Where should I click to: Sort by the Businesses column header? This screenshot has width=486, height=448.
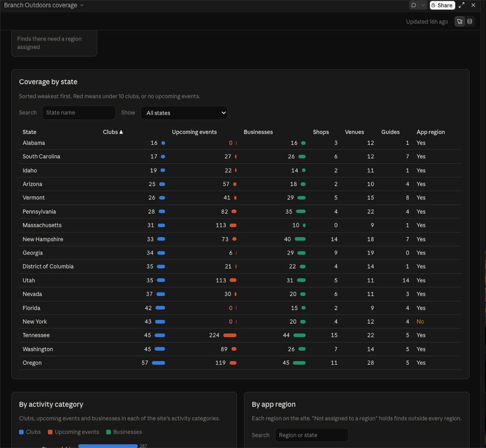(258, 132)
